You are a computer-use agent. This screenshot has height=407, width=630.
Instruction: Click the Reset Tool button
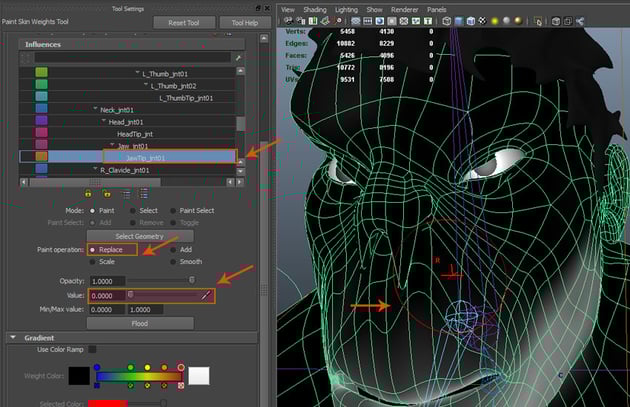click(183, 22)
